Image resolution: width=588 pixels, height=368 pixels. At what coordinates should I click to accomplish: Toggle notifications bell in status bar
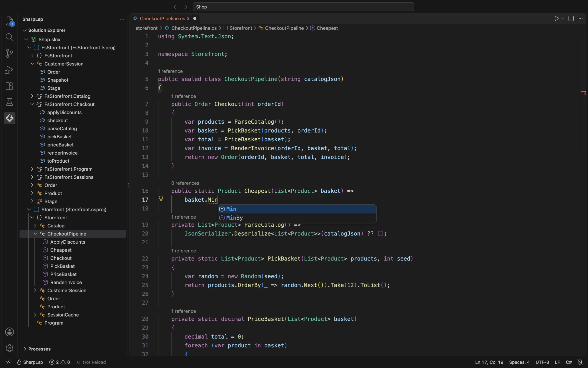click(x=580, y=362)
